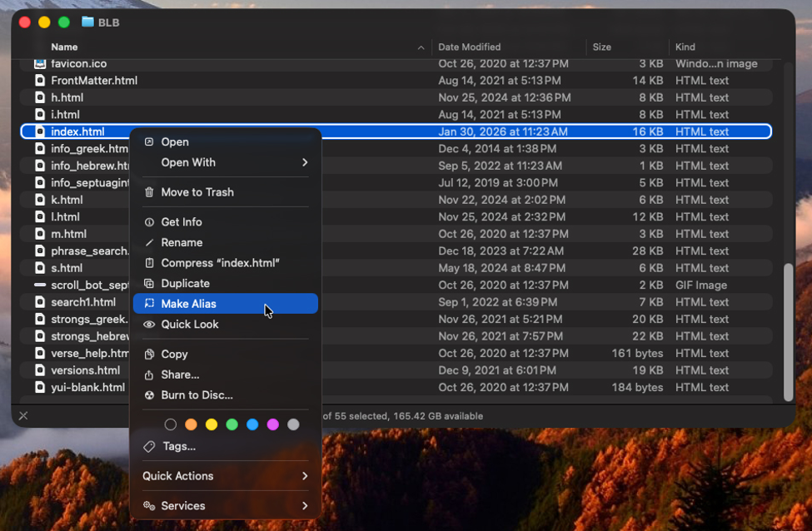
Task: Select the l.html file
Action: [396, 217]
